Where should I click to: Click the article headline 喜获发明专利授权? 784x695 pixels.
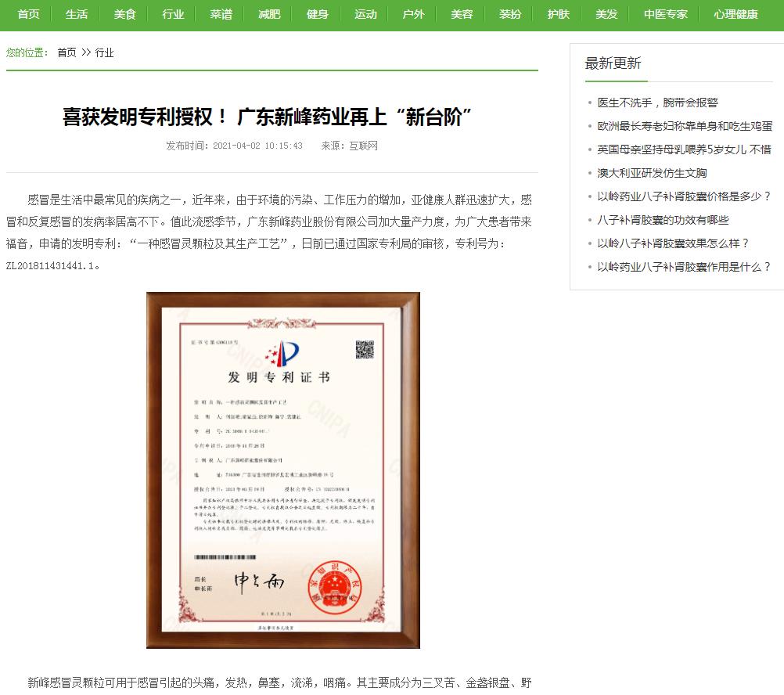[267, 117]
